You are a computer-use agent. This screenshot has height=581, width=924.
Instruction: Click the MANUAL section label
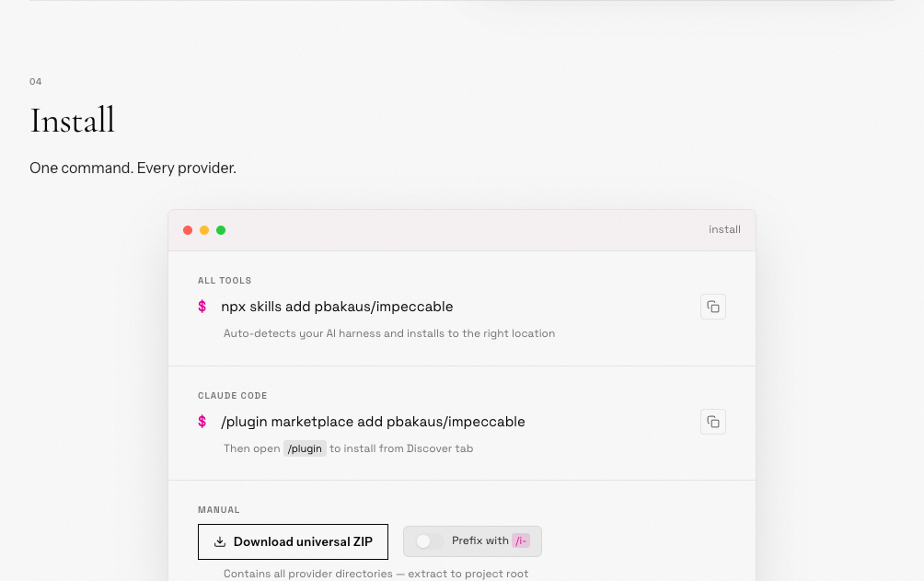[x=219, y=510]
